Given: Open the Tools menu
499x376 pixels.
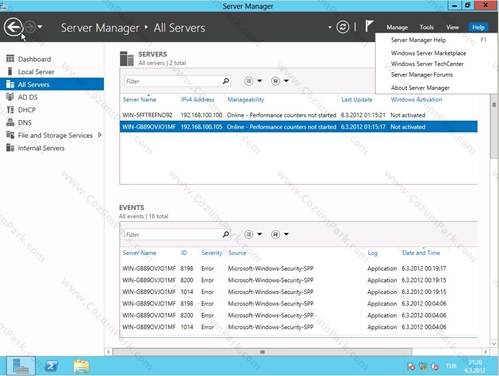Looking at the screenshot, I should (427, 27).
